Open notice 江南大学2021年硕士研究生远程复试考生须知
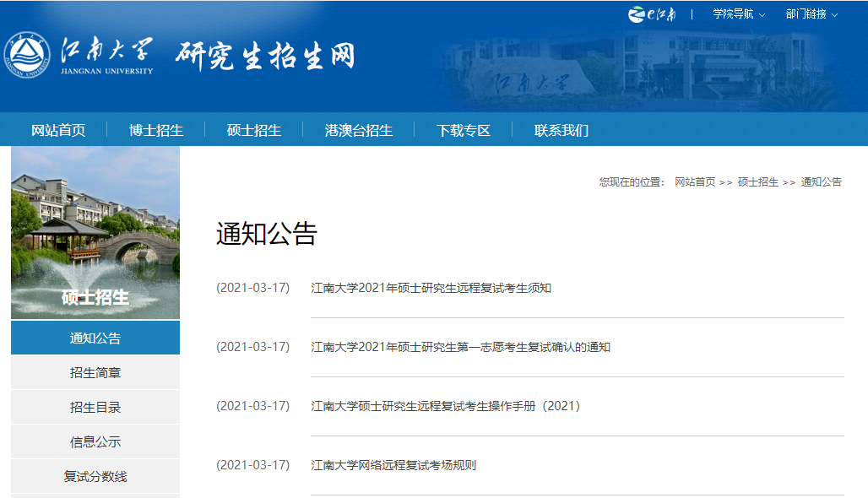Viewport: 868px width, 498px height. pos(431,288)
